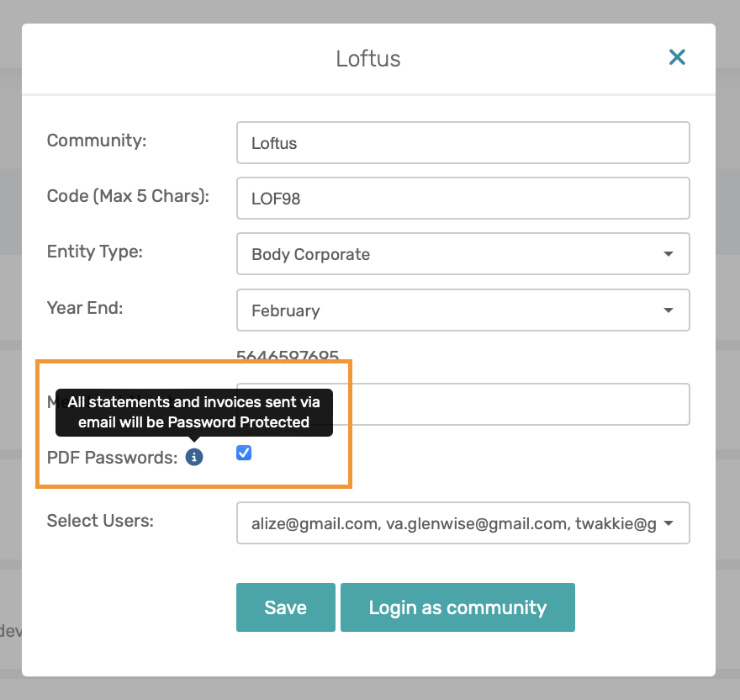This screenshot has height=700, width=740.
Task: Click inside the Community name field
Action: (x=463, y=142)
